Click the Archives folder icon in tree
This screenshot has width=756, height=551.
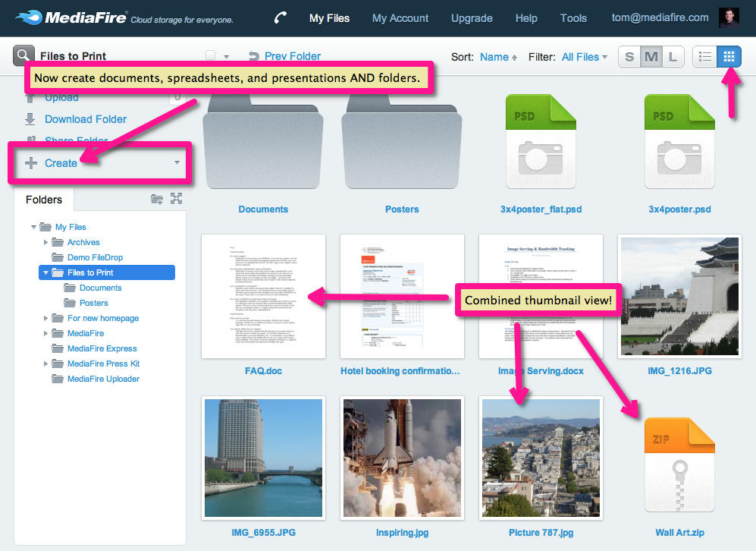(x=58, y=242)
